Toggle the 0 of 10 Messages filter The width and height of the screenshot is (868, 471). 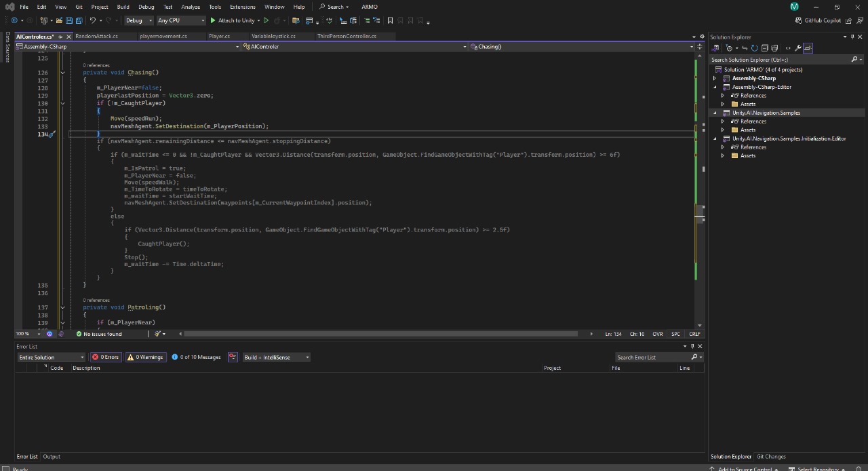click(x=196, y=357)
